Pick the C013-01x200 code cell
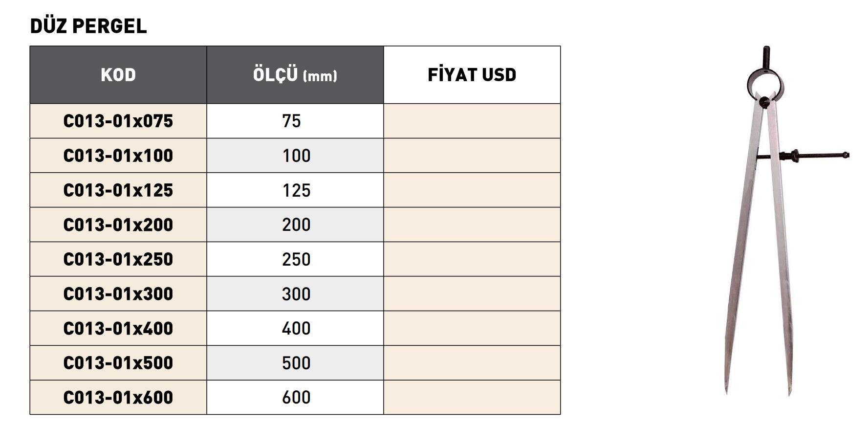Image resolution: width=868 pixels, height=428 pixels. [x=118, y=225]
